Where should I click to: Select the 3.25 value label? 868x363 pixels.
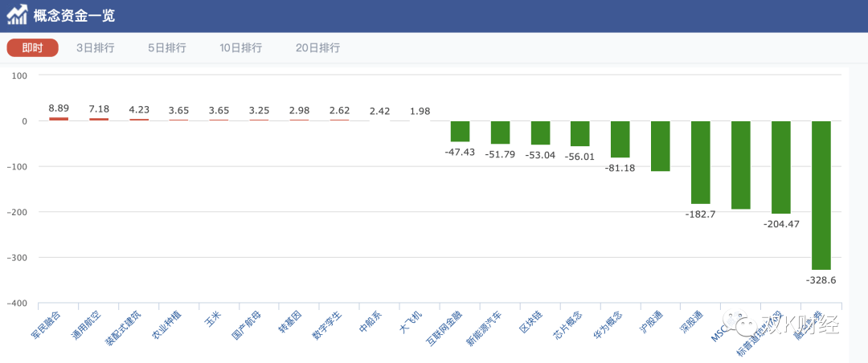(x=260, y=111)
